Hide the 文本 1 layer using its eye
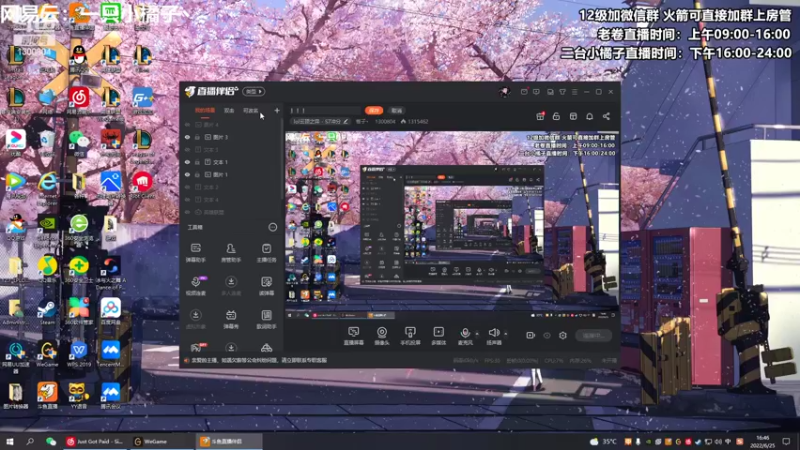 click(x=187, y=162)
